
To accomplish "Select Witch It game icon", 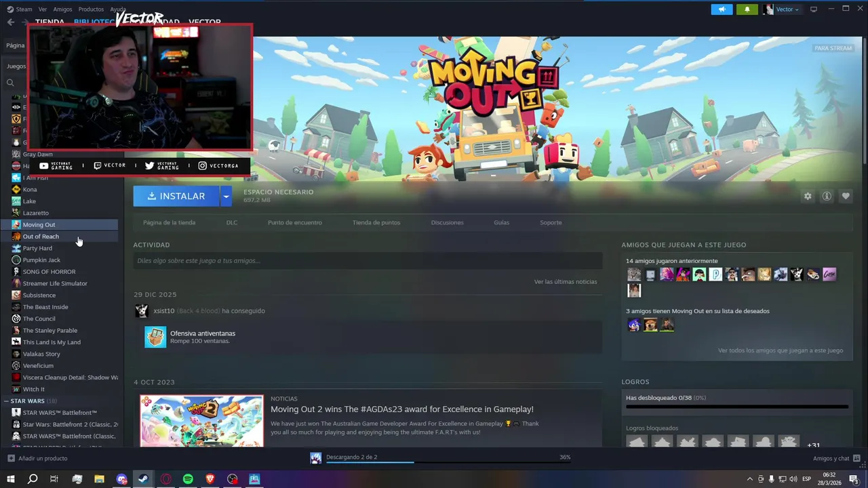I will (x=16, y=389).
